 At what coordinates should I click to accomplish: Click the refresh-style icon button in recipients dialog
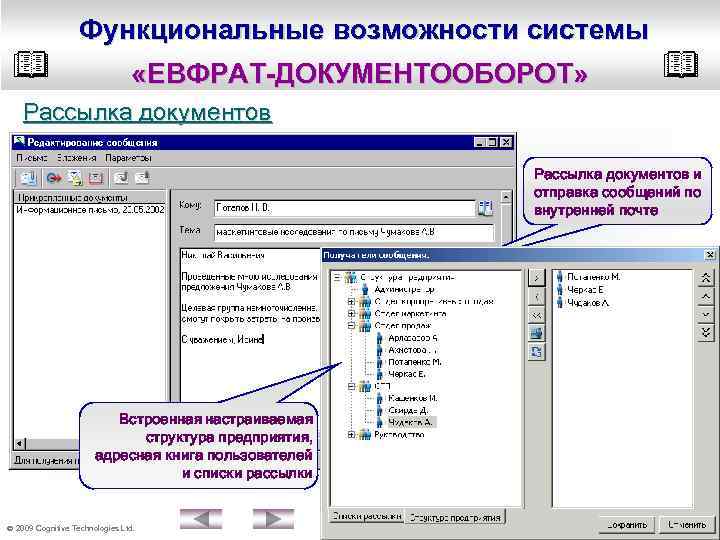click(x=536, y=352)
